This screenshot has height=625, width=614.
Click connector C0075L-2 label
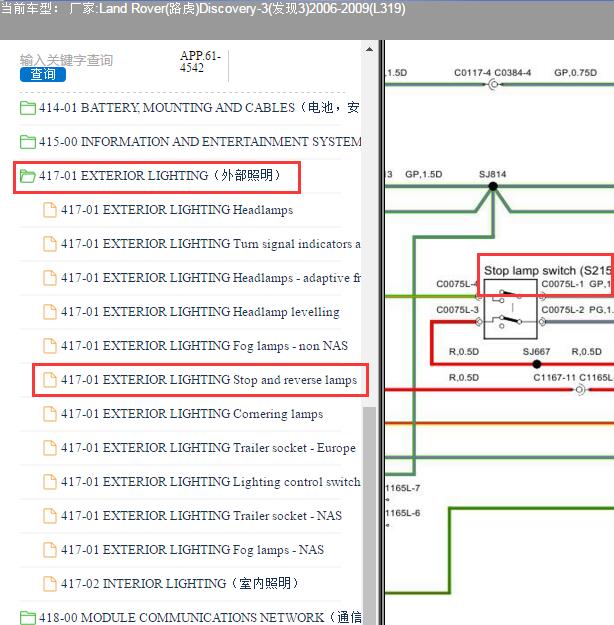coord(563,310)
